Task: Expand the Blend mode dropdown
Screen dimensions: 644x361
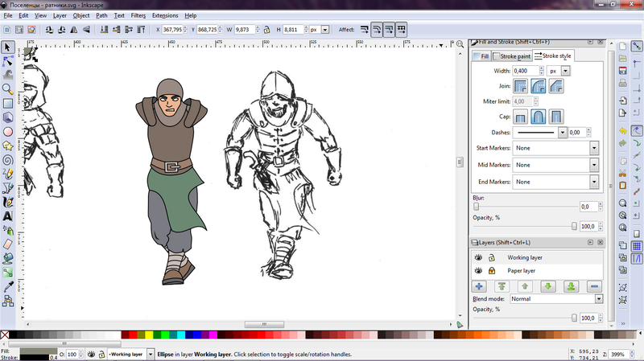Action: click(x=598, y=298)
